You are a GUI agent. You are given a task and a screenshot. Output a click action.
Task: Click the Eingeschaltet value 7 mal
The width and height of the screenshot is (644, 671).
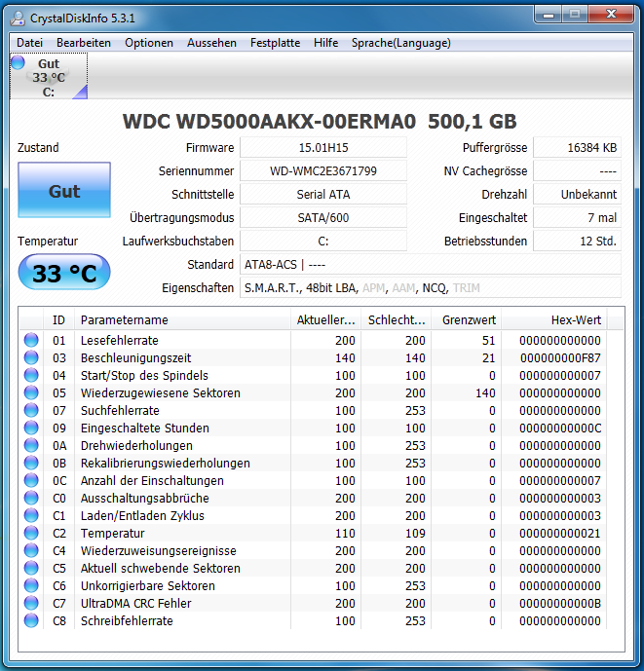[x=577, y=218]
